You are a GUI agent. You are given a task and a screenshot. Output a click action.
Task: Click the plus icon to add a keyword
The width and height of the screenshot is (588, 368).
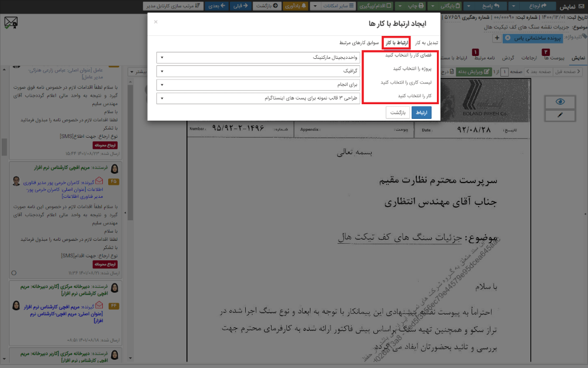[496, 38]
